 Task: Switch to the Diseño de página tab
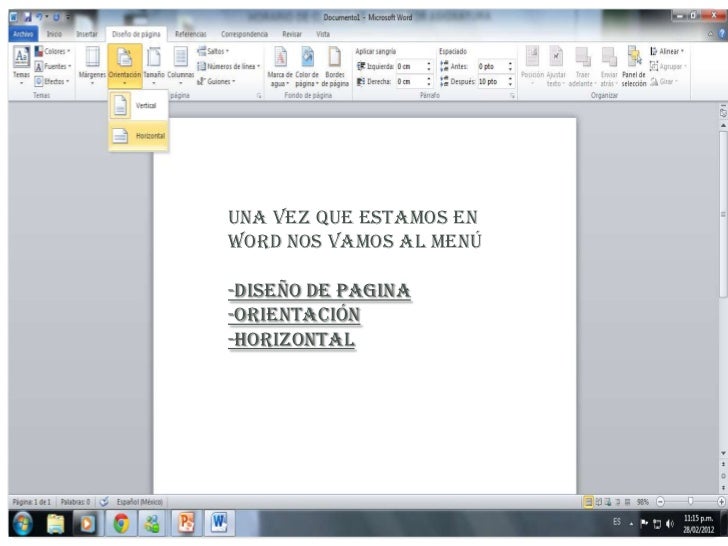point(136,34)
